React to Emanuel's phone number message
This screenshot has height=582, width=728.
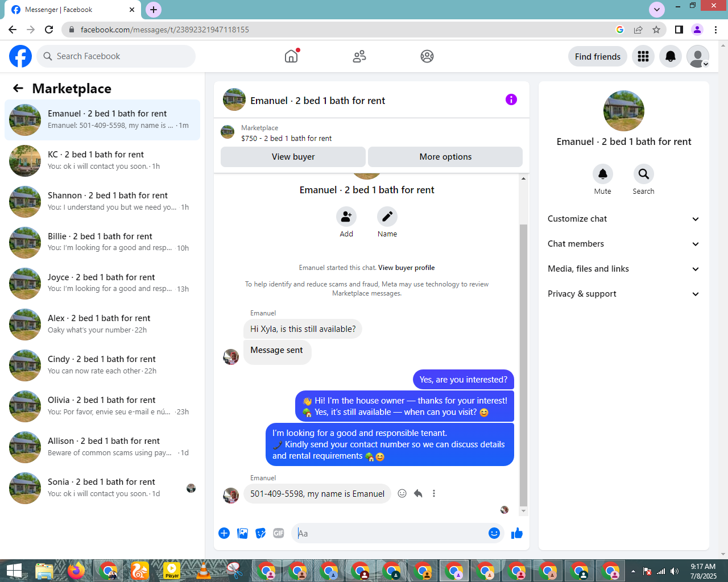pos(402,493)
